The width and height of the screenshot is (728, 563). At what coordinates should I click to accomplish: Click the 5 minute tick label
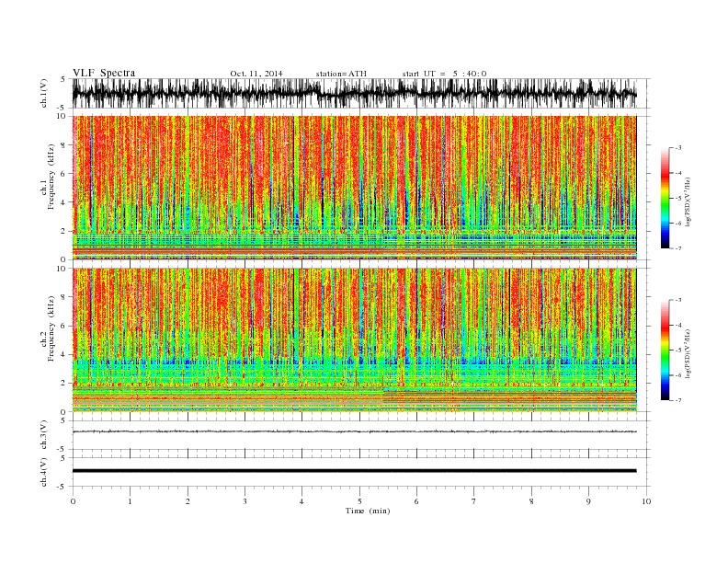(359, 501)
